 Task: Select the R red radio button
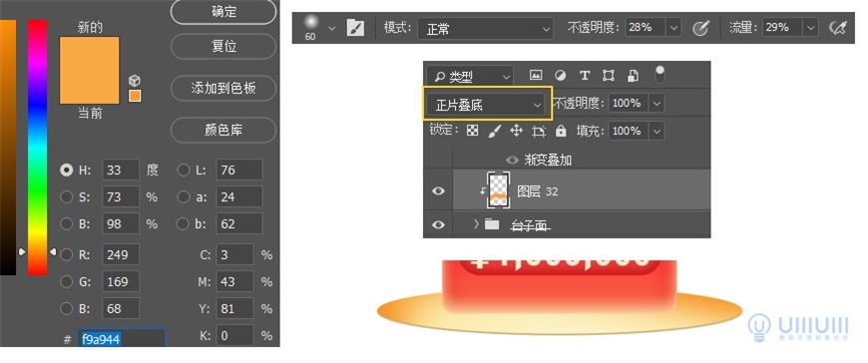(67, 254)
